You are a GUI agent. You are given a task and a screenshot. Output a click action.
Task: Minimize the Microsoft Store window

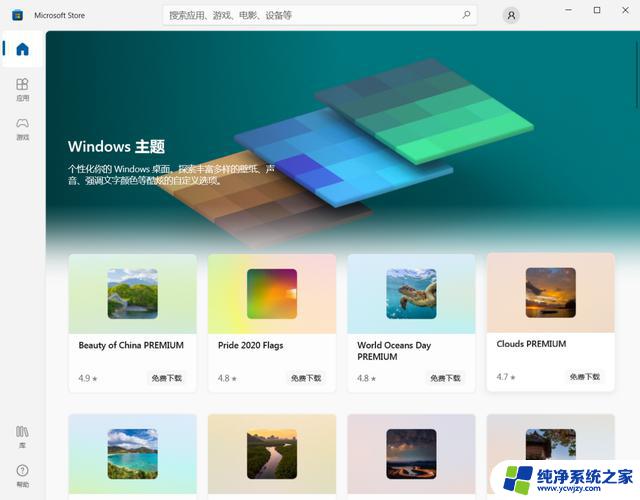pyautogui.click(x=569, y=10)
